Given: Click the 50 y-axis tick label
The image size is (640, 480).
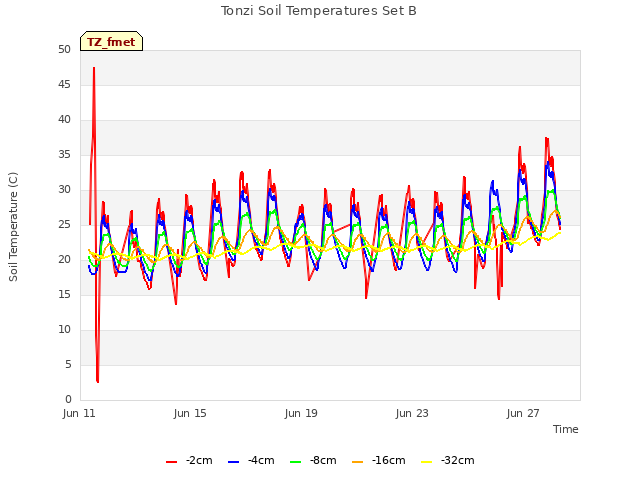Looking at the screenshot, I should click(64, 50).
